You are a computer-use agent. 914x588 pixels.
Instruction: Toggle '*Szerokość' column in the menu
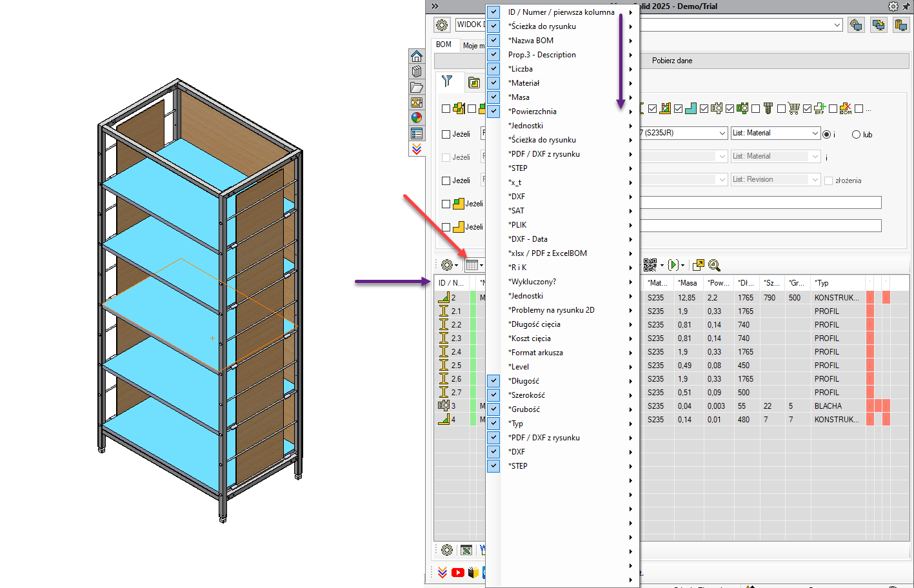coord(562,395)
